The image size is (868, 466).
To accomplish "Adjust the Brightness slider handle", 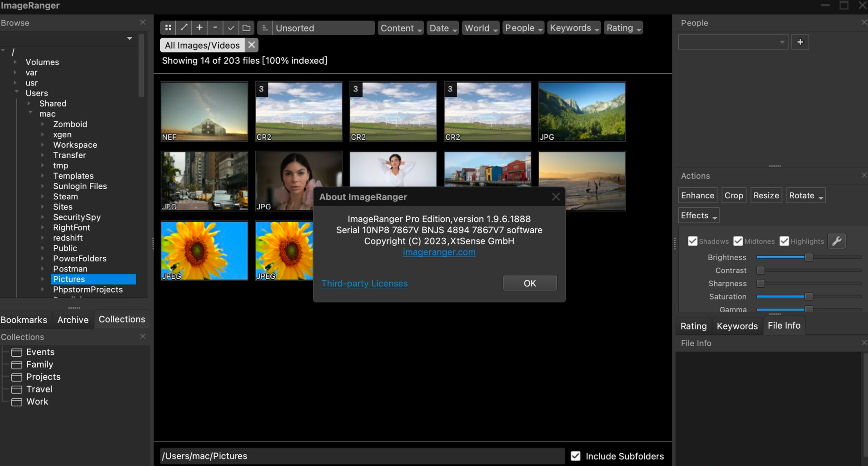I will click(808, 257).
